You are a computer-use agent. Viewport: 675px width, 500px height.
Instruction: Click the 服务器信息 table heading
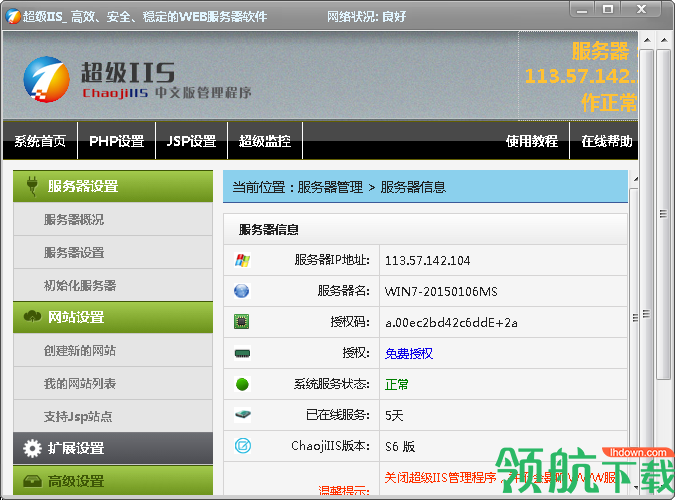click(269, 230)
